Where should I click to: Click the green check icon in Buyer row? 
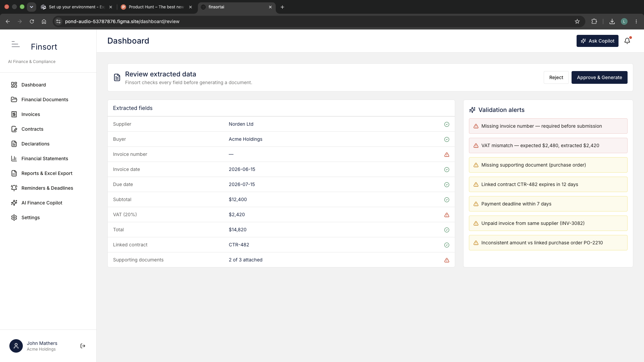(x=447, y=139)
